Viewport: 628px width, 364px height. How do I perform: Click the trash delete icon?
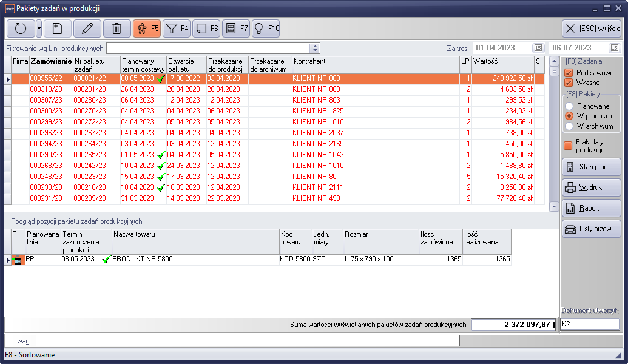[x=117, y=29]
